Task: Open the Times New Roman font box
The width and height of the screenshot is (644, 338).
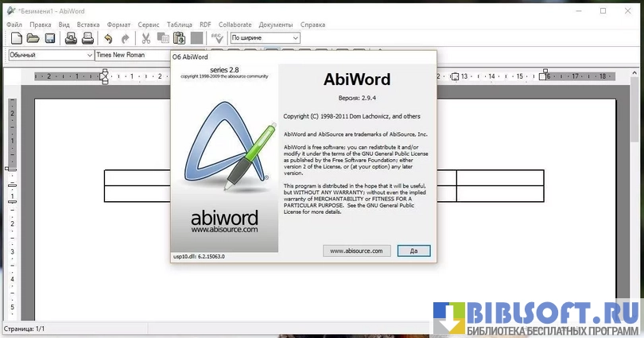Action: pyautogui.click(x=131, y=55)
